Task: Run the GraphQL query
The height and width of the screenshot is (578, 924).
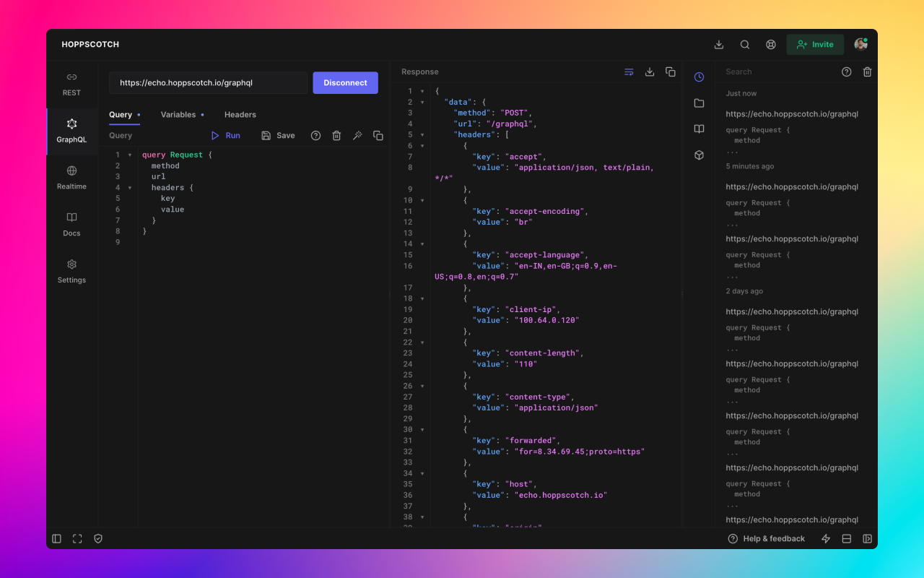Action: point(225,136)
